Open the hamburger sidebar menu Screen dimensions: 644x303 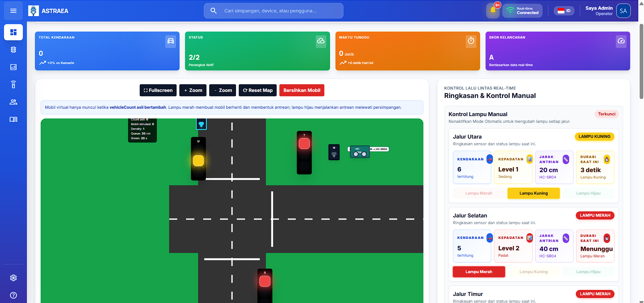[x=13, y=11]
